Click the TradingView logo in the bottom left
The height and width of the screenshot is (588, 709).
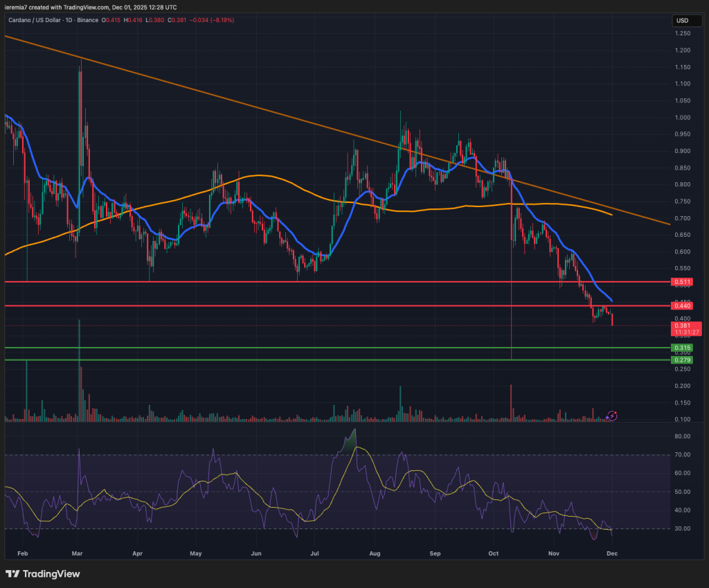42,574
